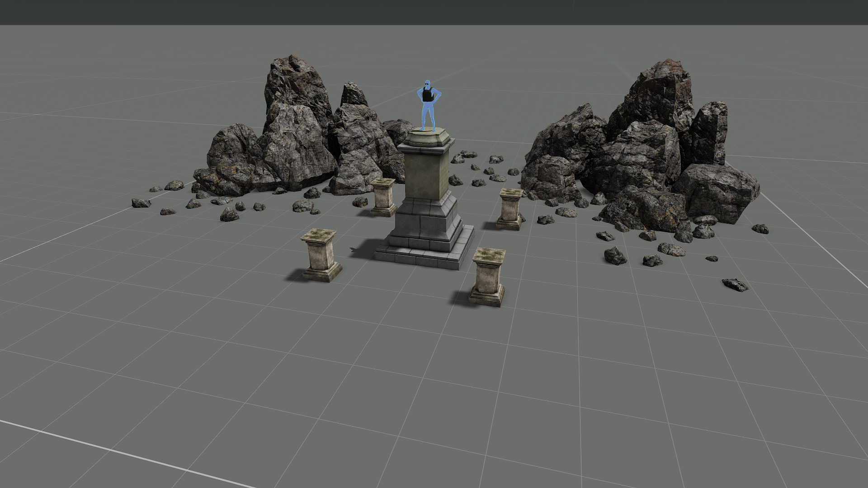Select the large central stone statue pedestal
The height and width of the screenshot is (488, 868).
(x=425, y=199)
